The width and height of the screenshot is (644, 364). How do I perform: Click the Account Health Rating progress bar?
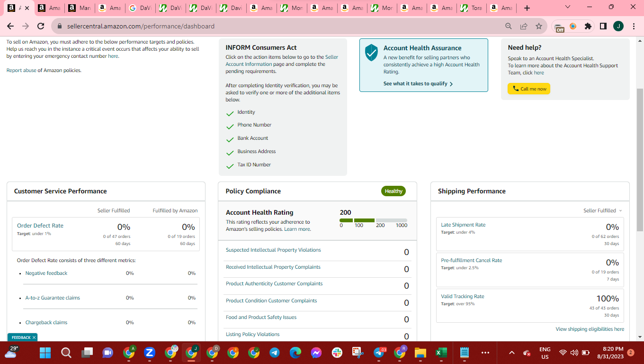[374, 220]
